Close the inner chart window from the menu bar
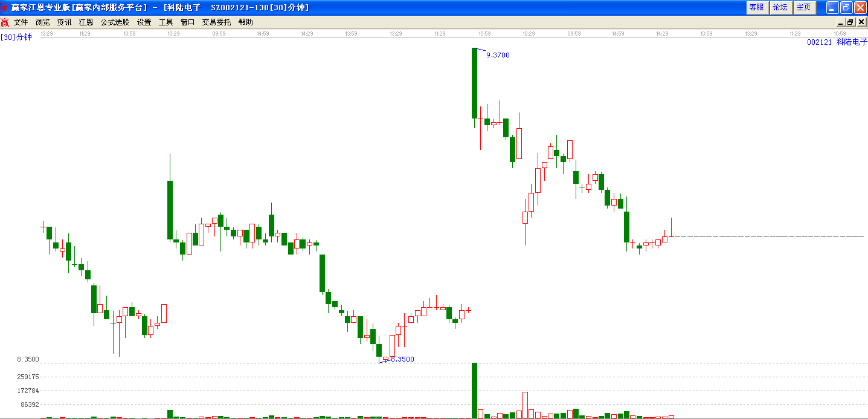 [860, 22]
